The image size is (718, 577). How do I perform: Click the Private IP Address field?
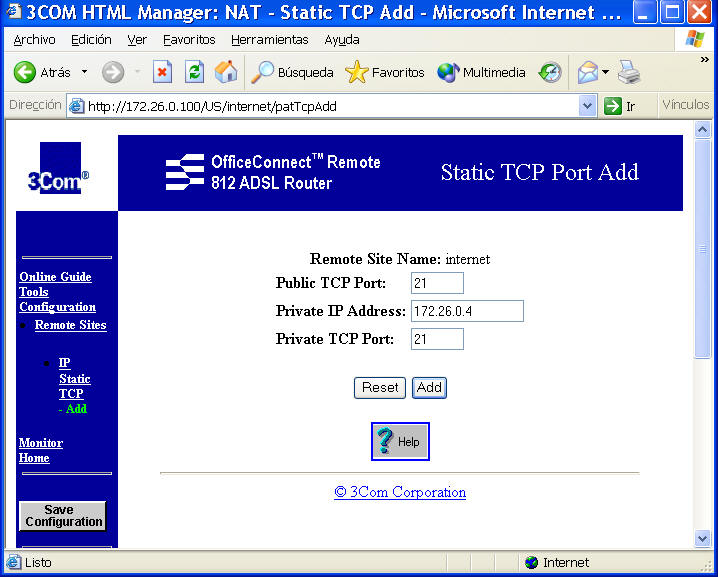click(467, 311)
